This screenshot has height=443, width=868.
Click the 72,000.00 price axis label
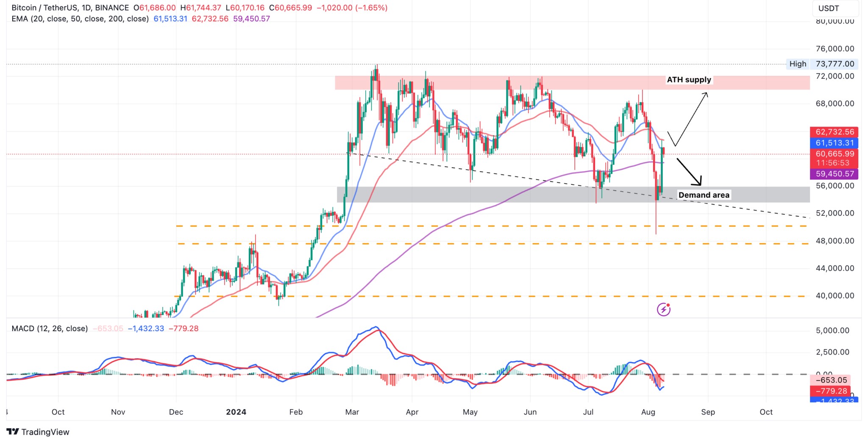pos(835,76)
